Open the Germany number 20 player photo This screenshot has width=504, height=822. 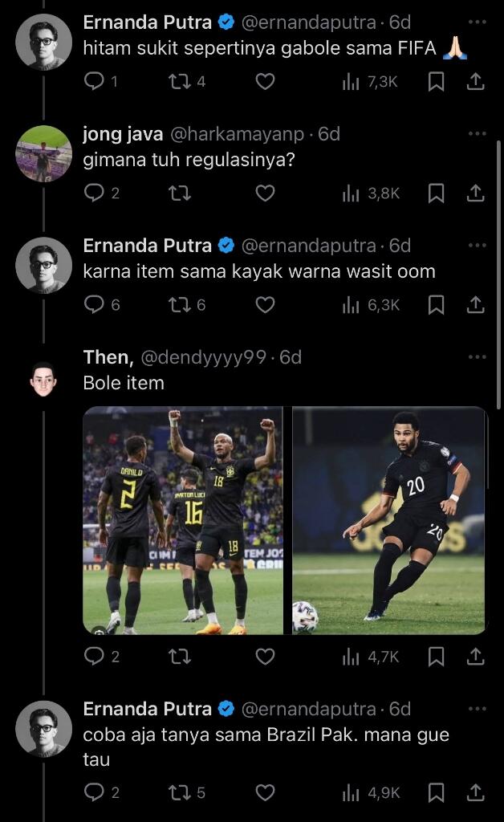tap(389, 520)
